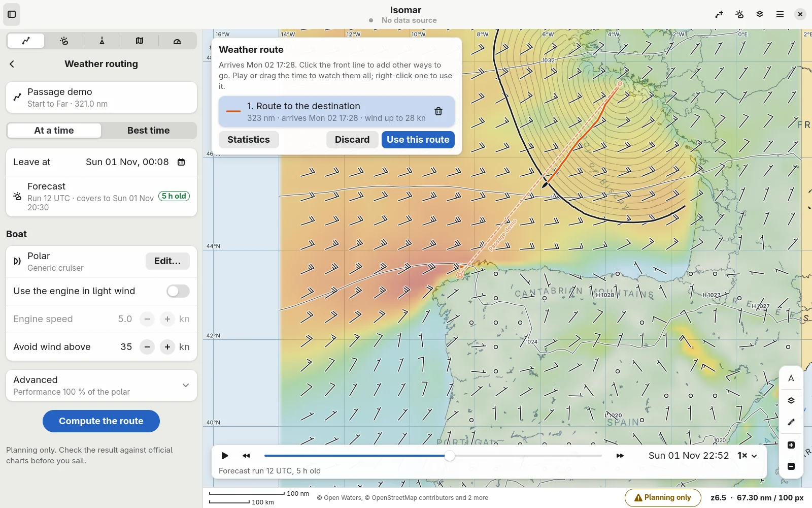Open map layers button on map
Viewport: 812px width, 508px height.
(791, 401)
